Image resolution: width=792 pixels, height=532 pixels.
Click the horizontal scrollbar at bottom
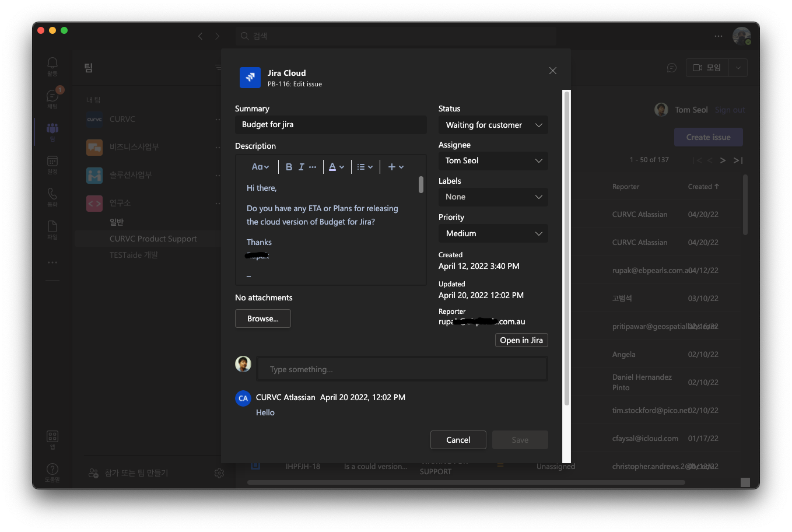pos(466,482)
